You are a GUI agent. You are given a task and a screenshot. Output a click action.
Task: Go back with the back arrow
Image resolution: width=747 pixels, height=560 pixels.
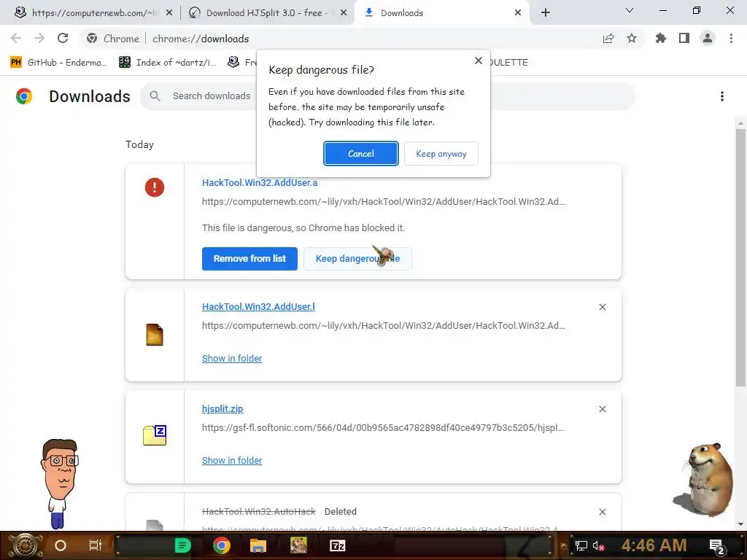16,38
